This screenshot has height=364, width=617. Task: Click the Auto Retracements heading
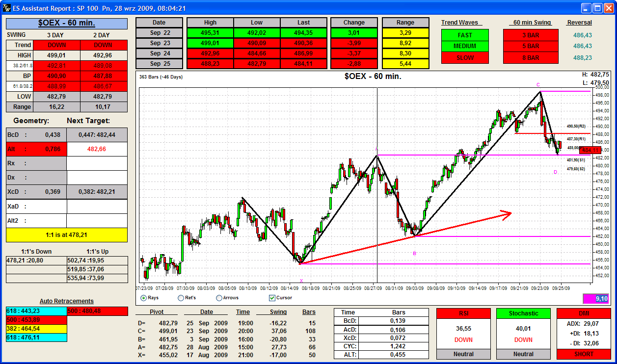(67, 301)
